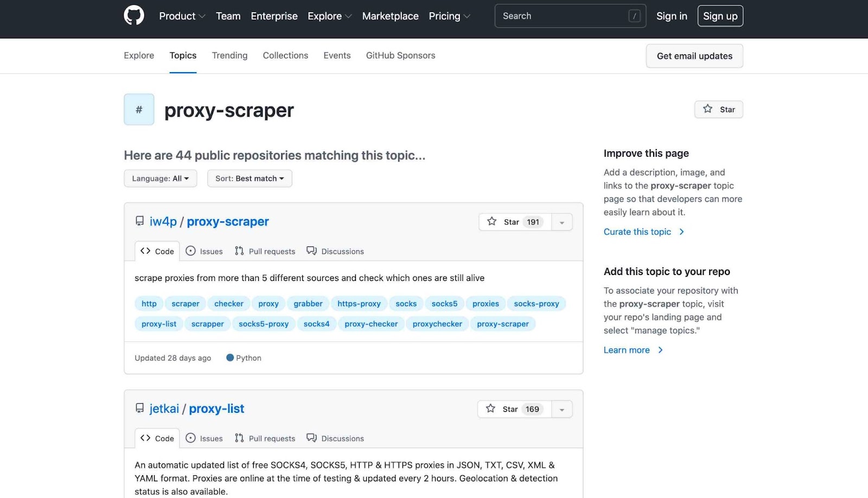Select the socks5 topic tag
Viewport: 868px width, 498px height.
[444, 304]
